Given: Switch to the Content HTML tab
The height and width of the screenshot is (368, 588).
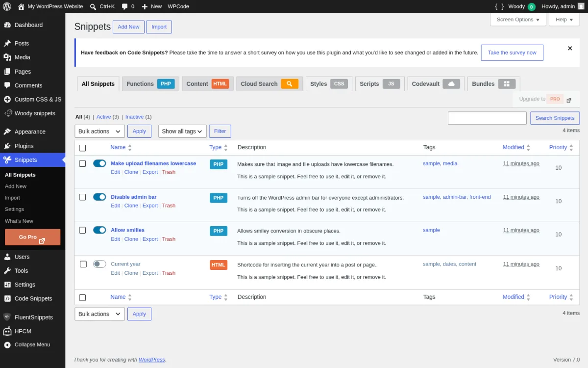Looking at the screenshot, I should pyautogui.click(x=208, y=84).
